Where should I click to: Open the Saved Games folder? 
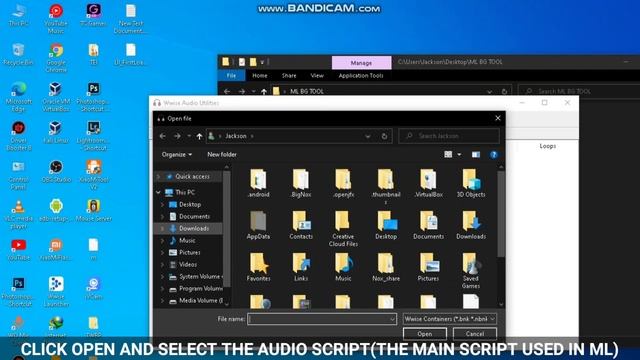[471, 271]
